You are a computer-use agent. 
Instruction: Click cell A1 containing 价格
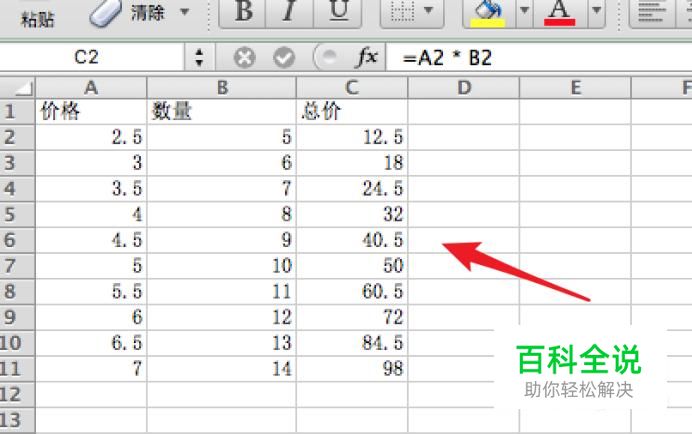(91, 111)
